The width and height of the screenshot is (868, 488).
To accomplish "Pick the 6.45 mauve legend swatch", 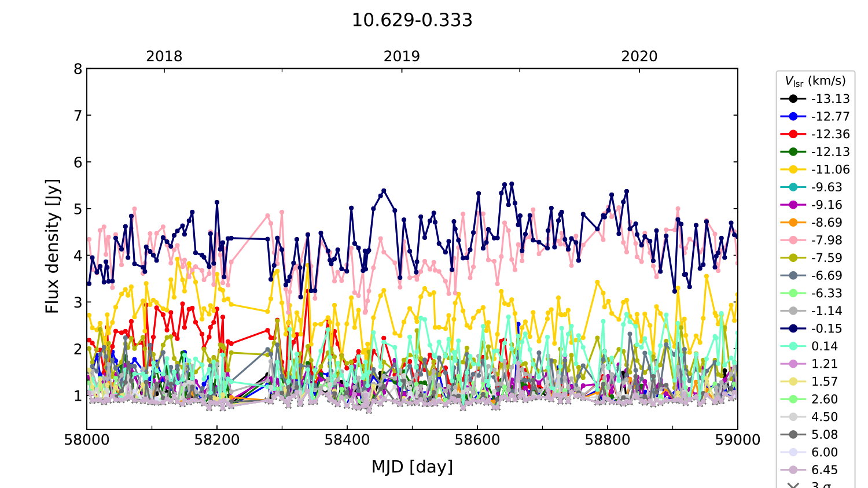I will [x=793, y=470].
